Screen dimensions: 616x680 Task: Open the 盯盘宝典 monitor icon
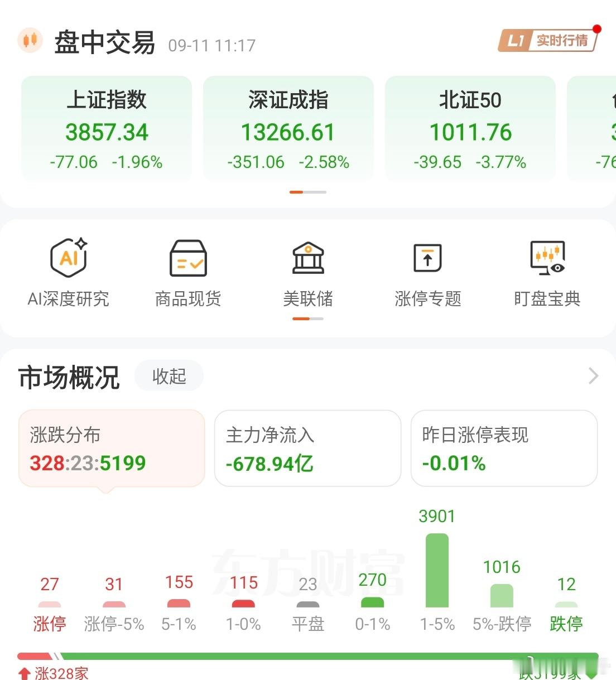(x=547, y=258)
